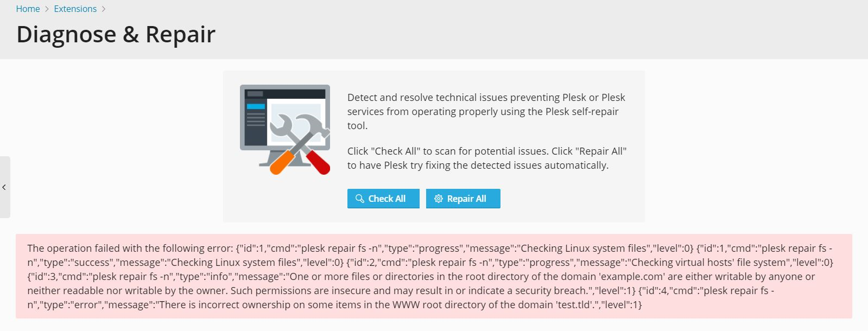The width and height of the screenshot is (868, 331).
Task: Click the chevron after Home breadcrumb
Action: click(x=47, y=9)
